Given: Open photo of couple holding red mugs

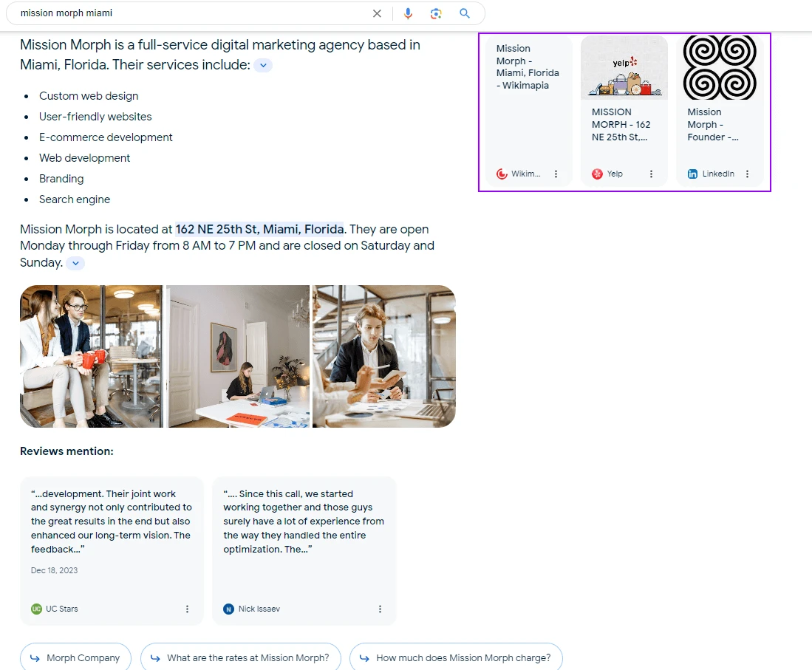Looking at the screenshot, I should click(91, 356).
